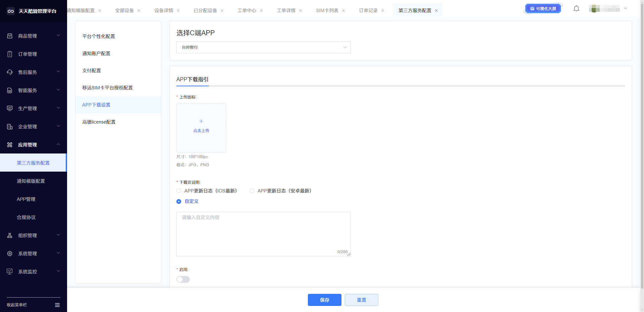Click the 保存 save button
Image resolution: width=644 pixels, height=312 pixels.
click(324, 300)
